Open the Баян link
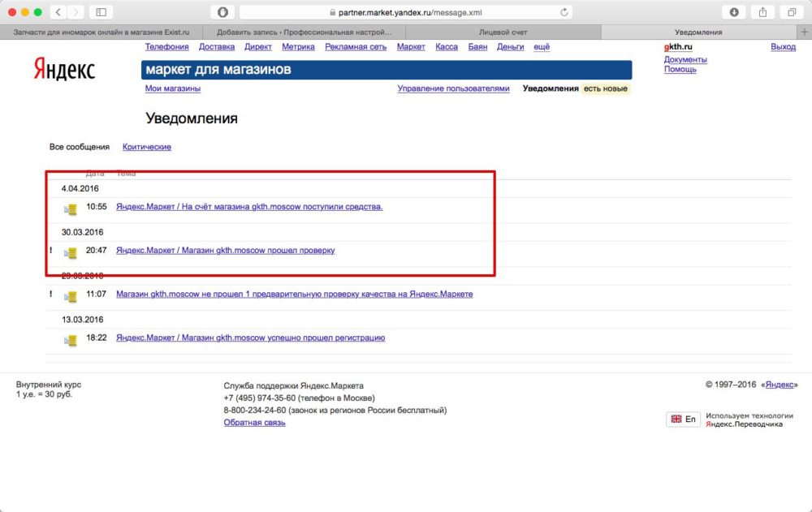This screenshot has width=812, height=512. click(477, 46)
